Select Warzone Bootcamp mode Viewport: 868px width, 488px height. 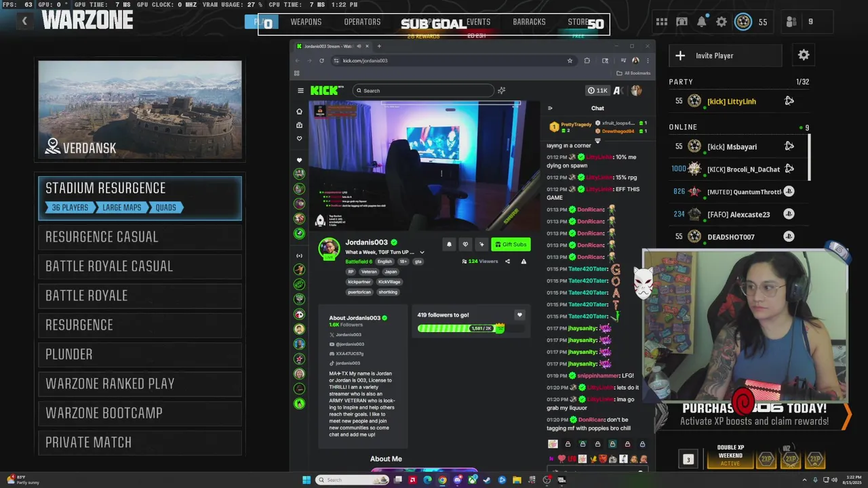tap(140, 413)
